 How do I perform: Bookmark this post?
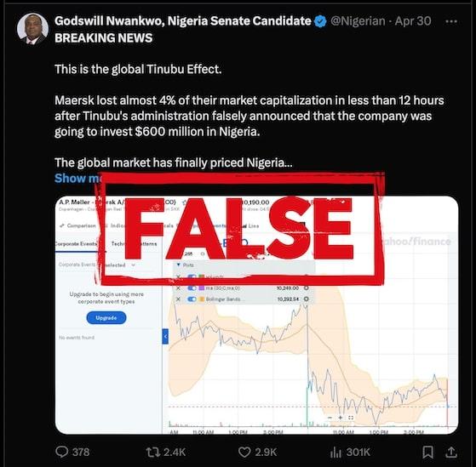tap(427, 453)
